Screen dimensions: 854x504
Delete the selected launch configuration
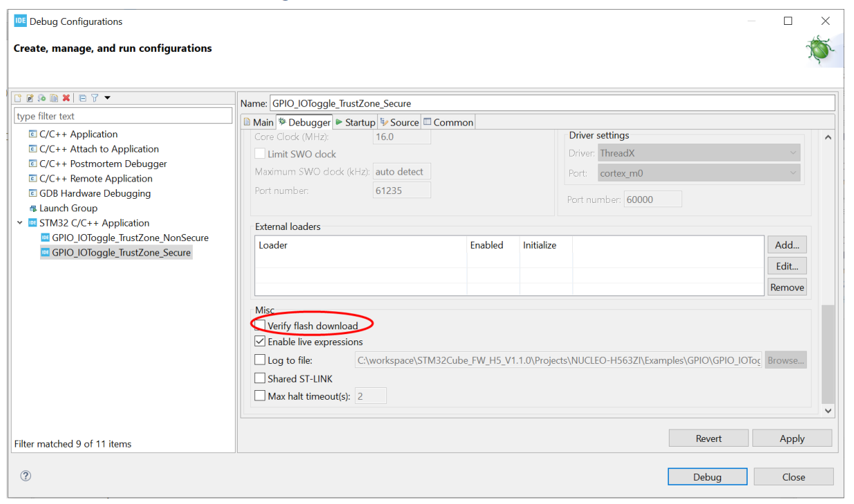[x=66, y=98]
